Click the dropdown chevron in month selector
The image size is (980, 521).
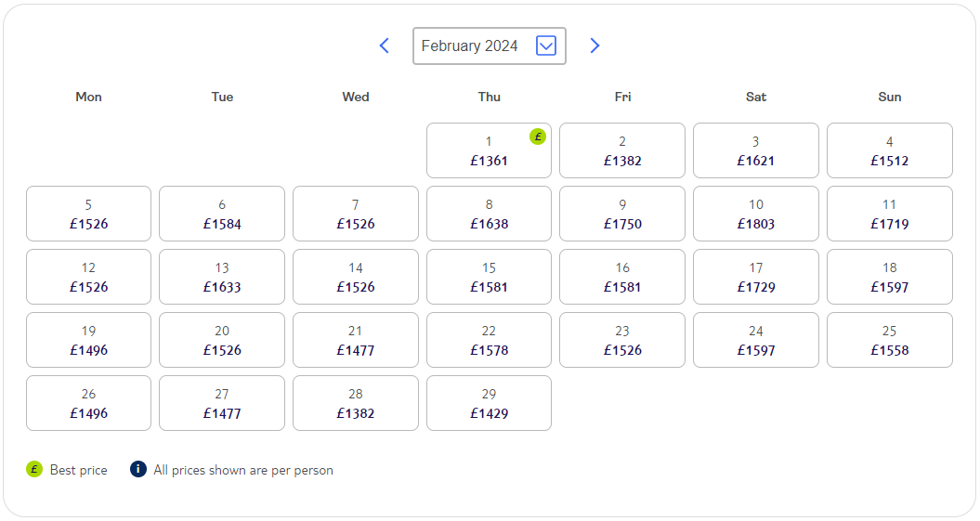pos(545,46)
